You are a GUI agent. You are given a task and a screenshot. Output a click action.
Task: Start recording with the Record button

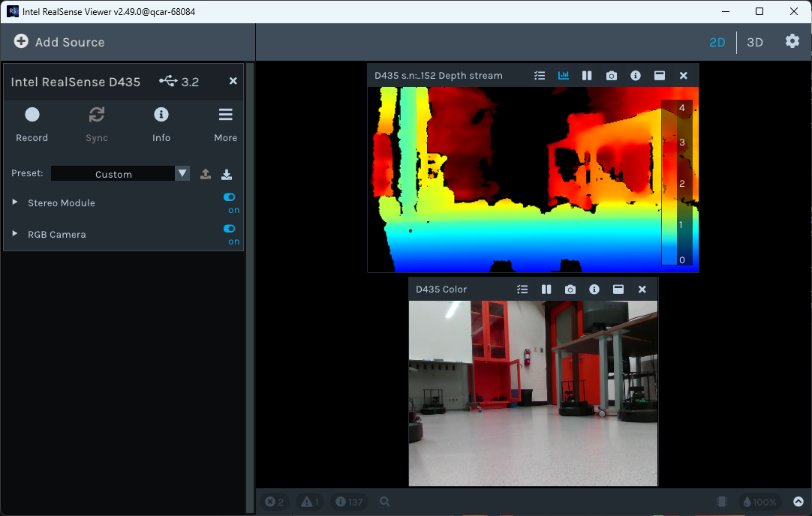32,124
